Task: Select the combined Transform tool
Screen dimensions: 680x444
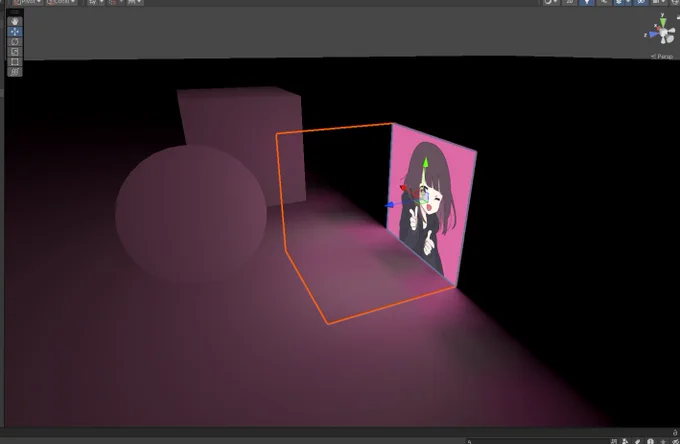Action: 15,72
